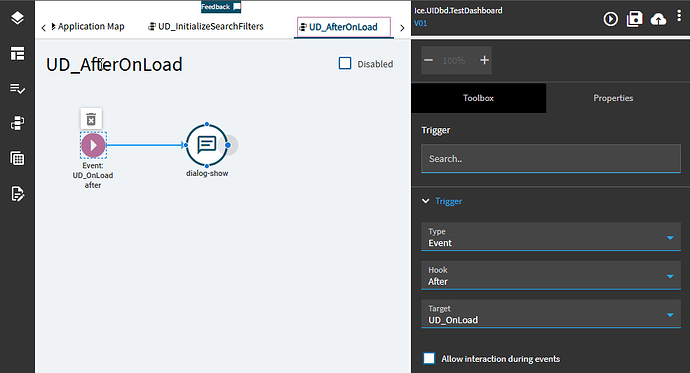Click the dialog-show node label
This screenshot has height=373, width=690.
tap(207, 173)
